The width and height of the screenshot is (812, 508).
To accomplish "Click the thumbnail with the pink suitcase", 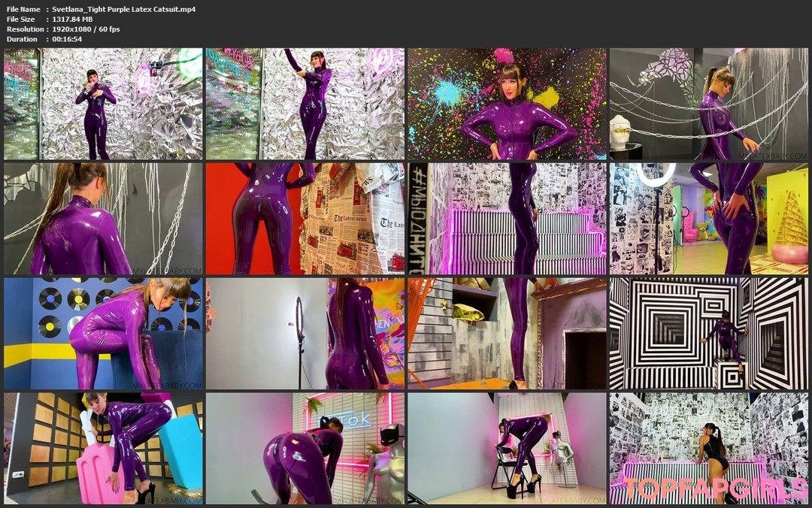I will pos(103,448).
